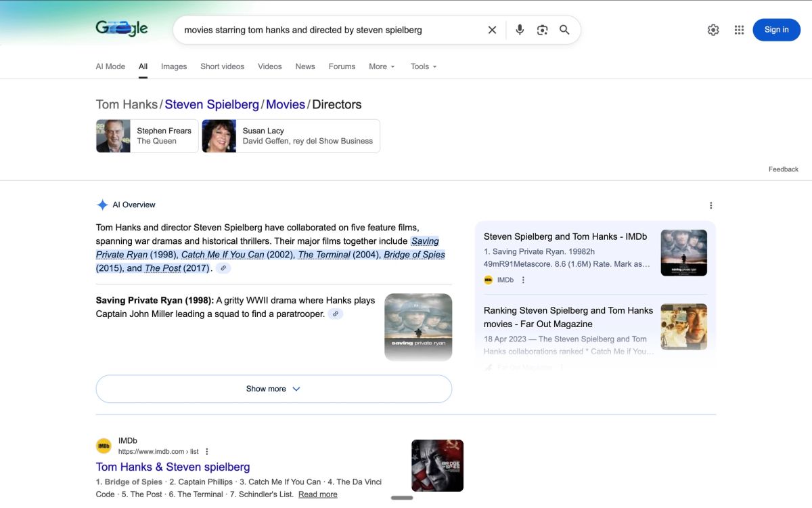Switch to Forums tab

pyautogui.click(x=342, y=66)
